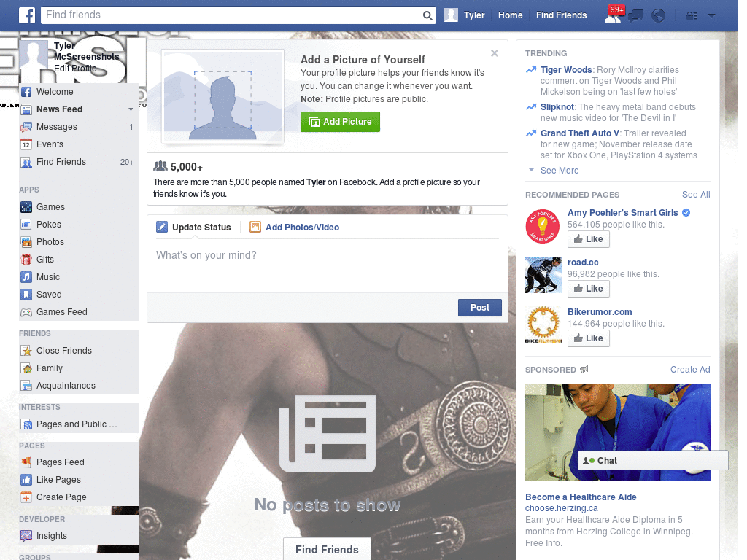Viewport: 747px width, 560px height.
Task: Expand See More trending topics
Action: [x=560, y=171]
